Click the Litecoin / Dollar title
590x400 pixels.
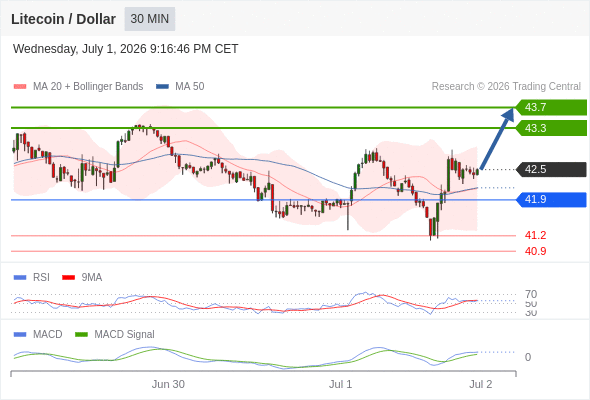click(63, 19)
